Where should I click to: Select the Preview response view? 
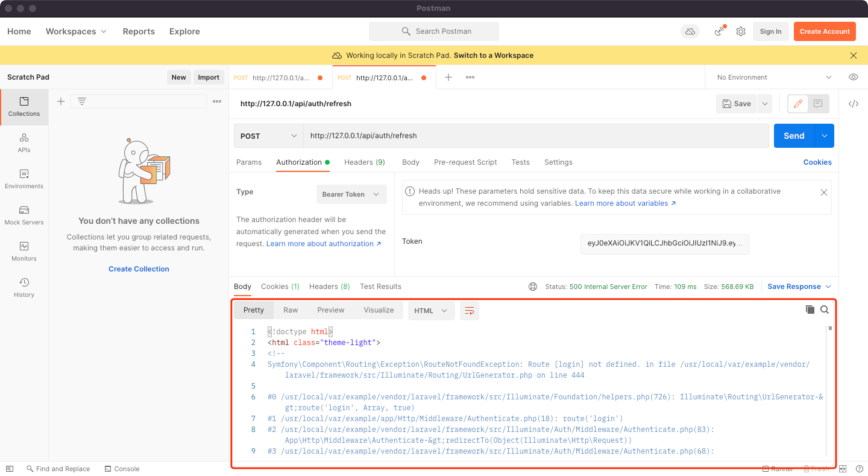point(331,310)
